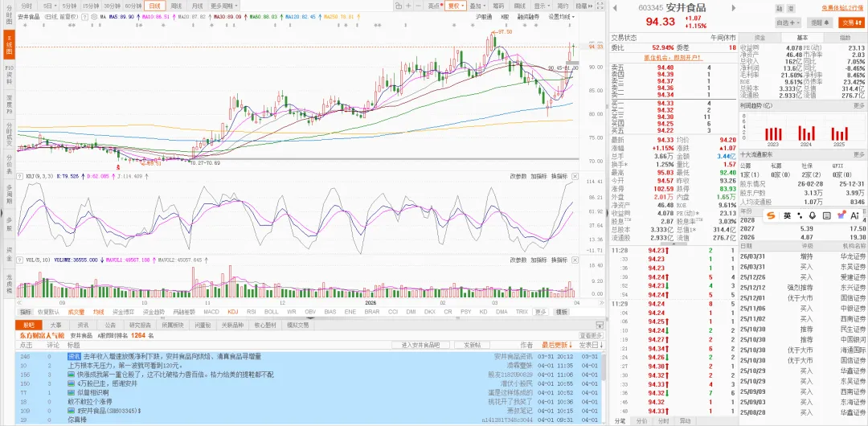The height and width of the screenshot is (426, 868).
Task: Click the 2025 profit trend bars
Action: point(840,133)
